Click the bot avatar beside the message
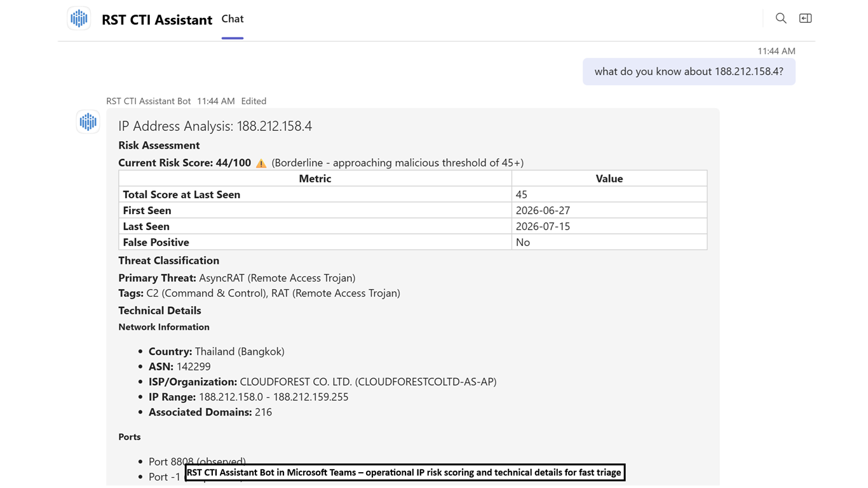This screenshot has height=488, width=868. coord(88,121)
